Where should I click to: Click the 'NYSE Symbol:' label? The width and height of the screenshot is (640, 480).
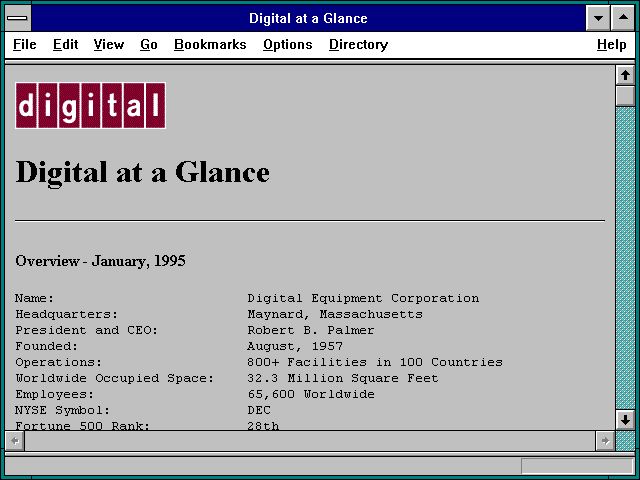coord(62,410)
